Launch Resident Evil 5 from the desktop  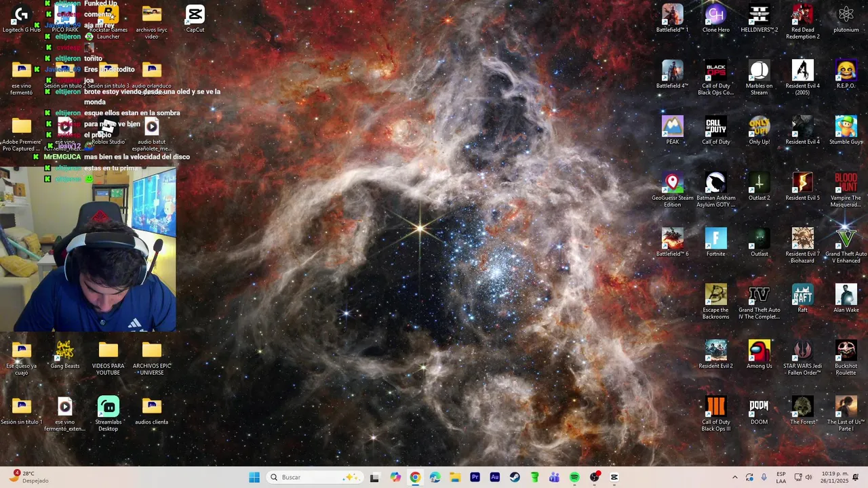(x=803, y=187)
